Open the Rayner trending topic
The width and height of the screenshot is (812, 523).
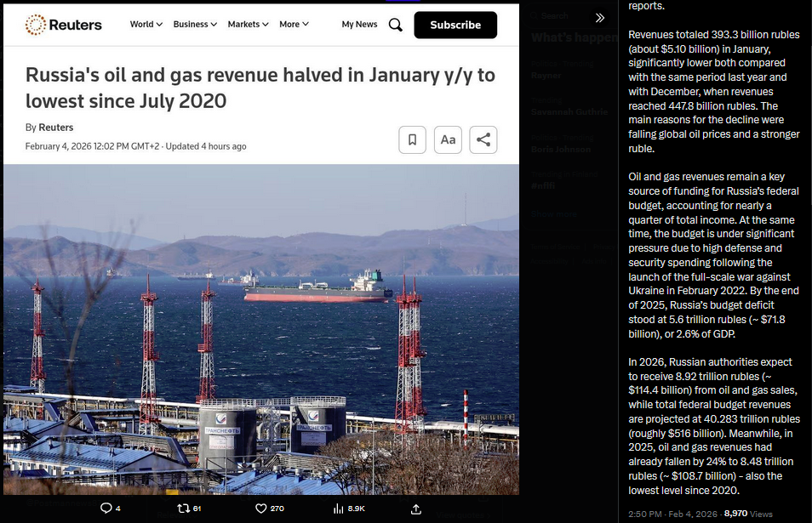(x=546, y=75)
